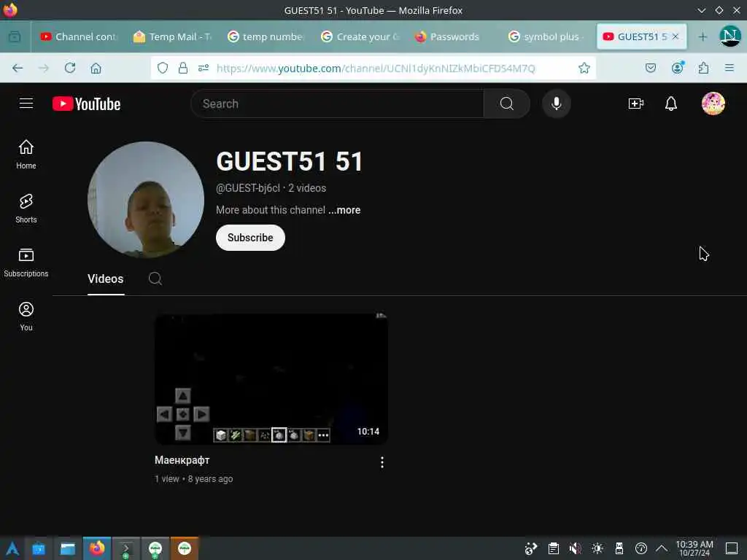
Task: Open You section in sidebar
Action: point(26,316)
